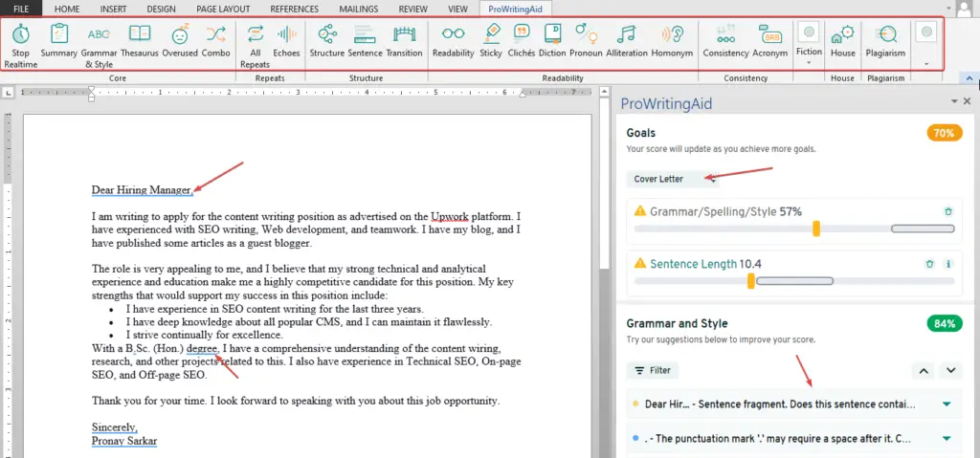
Task: Run the Transition report
Action: pyautogui.click(x=405, y=42)
